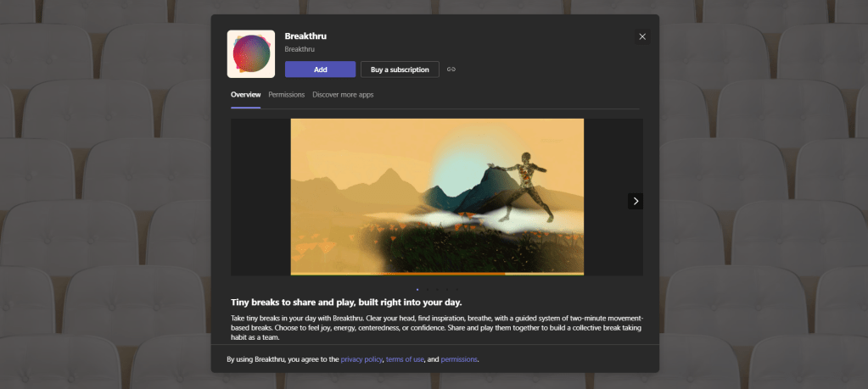
Task: Advance carousel with the right arrow
Action: pyautogui.click(x=636, y=201)
